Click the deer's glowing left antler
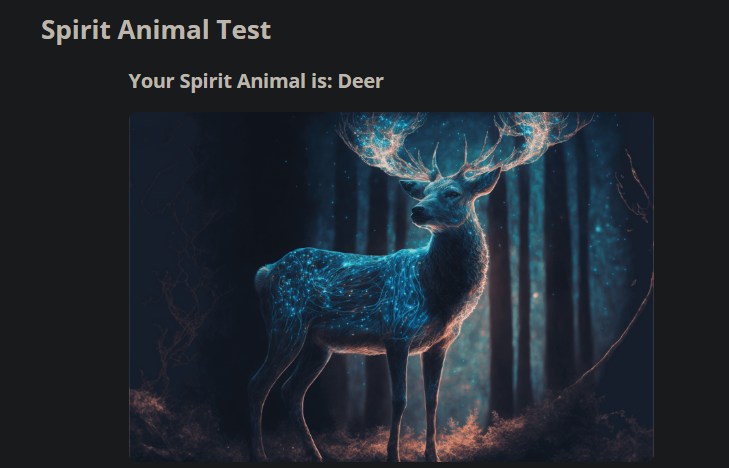The width and height of the screenshot is (729, 468). 391,145
